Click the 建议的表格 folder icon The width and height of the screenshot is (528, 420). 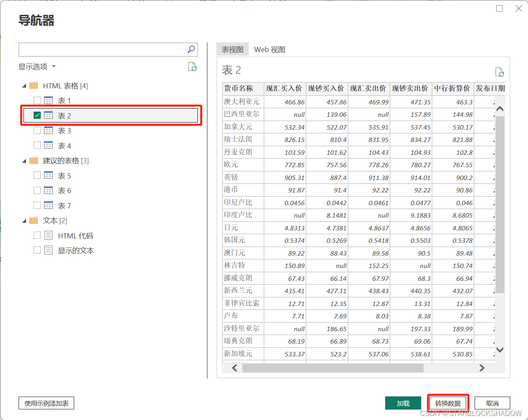click(x=34, y=160)
